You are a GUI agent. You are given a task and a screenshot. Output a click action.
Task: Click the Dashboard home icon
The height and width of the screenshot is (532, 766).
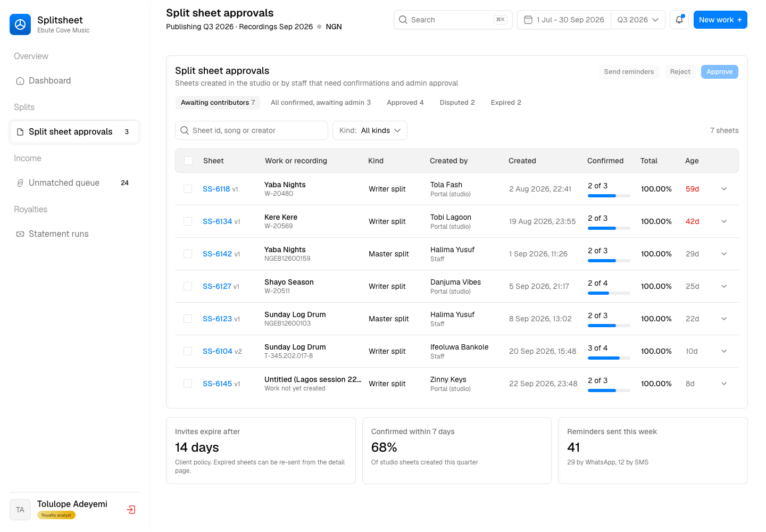[x=20, y=81]
